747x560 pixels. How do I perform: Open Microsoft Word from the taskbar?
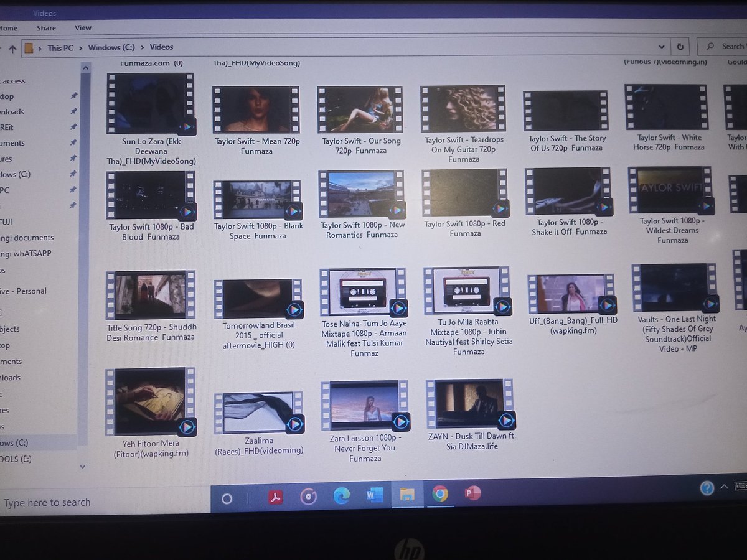tap(374, 495)
